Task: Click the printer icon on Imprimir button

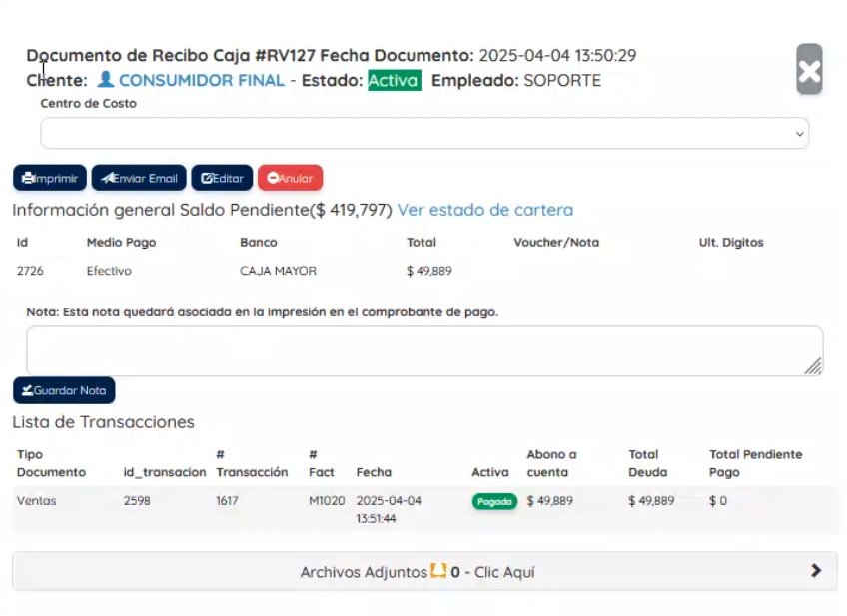Action: (28, 179)
